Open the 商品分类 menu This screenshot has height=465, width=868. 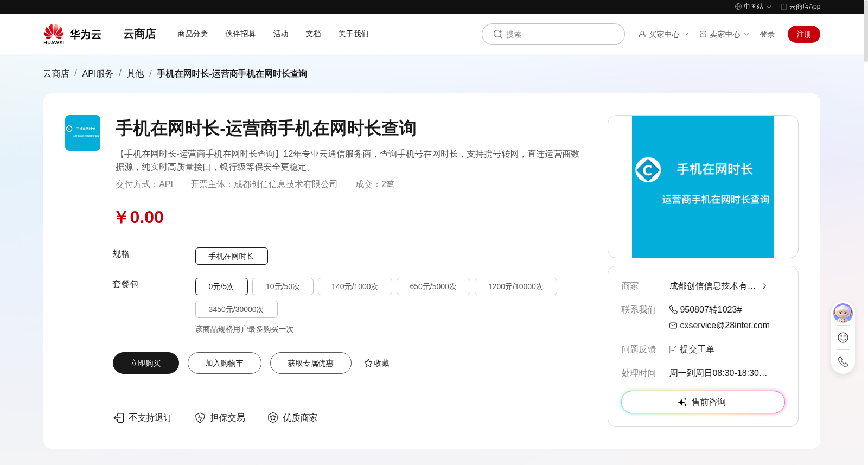(193, 34)
